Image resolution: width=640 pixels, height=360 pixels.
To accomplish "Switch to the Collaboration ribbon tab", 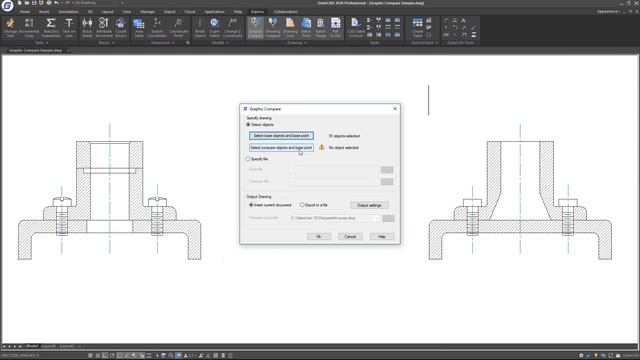I will (x=285, y=11).
